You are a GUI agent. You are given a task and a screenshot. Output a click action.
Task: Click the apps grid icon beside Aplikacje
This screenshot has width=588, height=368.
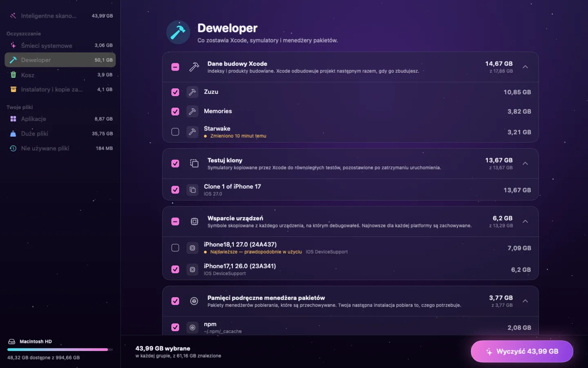[x=13, y=119]
